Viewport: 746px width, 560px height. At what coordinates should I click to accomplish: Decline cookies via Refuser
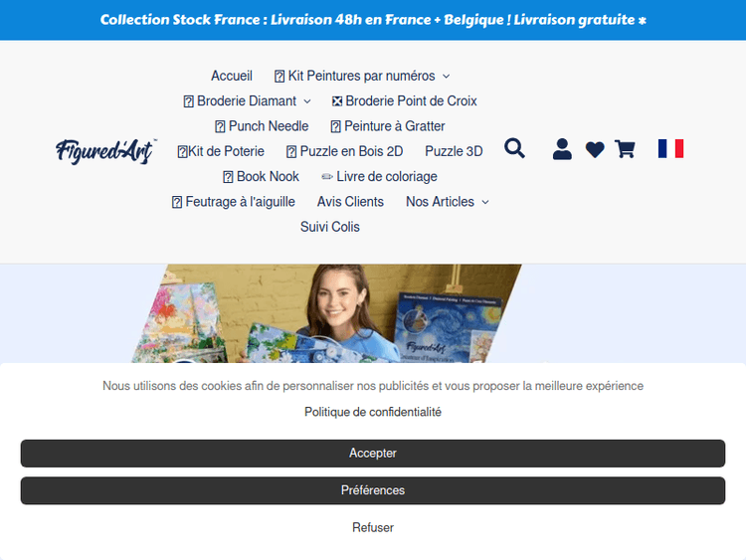pyautogui.click(x=373, y=527)
